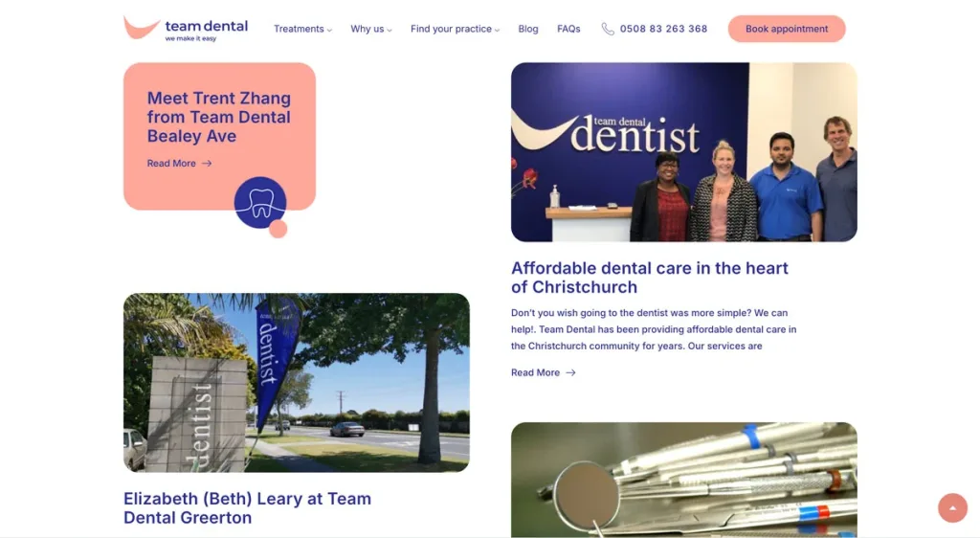Viewport: 980px width, 538px height.
Task: Click the scroll-to-top arrow button
Action: point(952,508)
